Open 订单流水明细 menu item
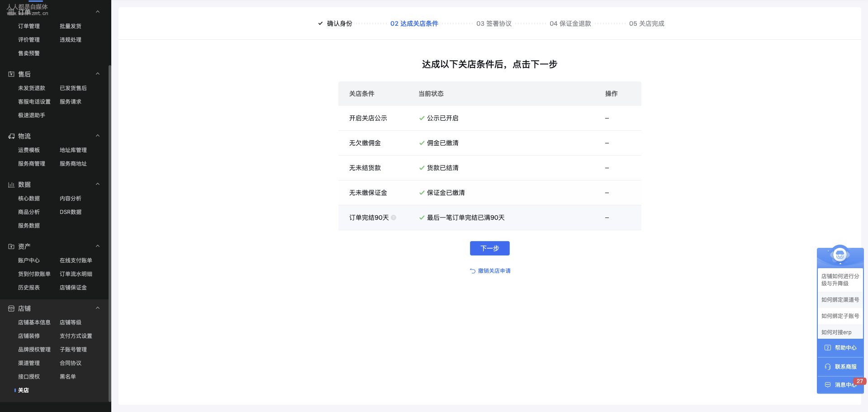This screenshot has height=412, width=868. point(76,274)
